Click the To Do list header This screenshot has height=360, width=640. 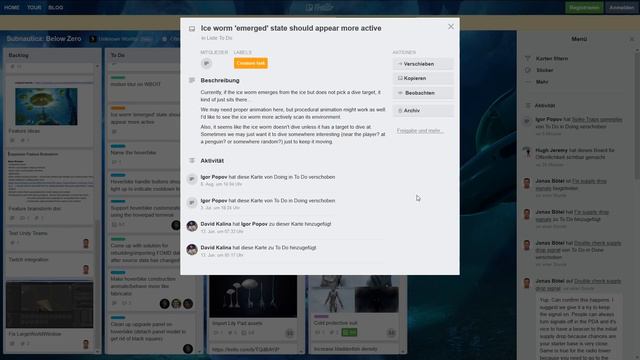118,55
